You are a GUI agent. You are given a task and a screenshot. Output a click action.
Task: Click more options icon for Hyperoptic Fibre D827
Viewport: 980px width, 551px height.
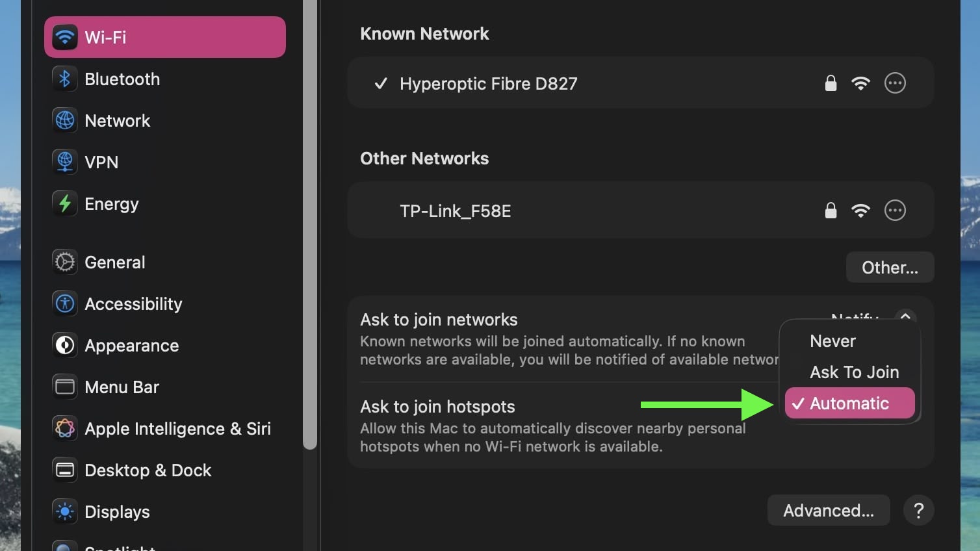pyautogui.click(x=895, y=83)
